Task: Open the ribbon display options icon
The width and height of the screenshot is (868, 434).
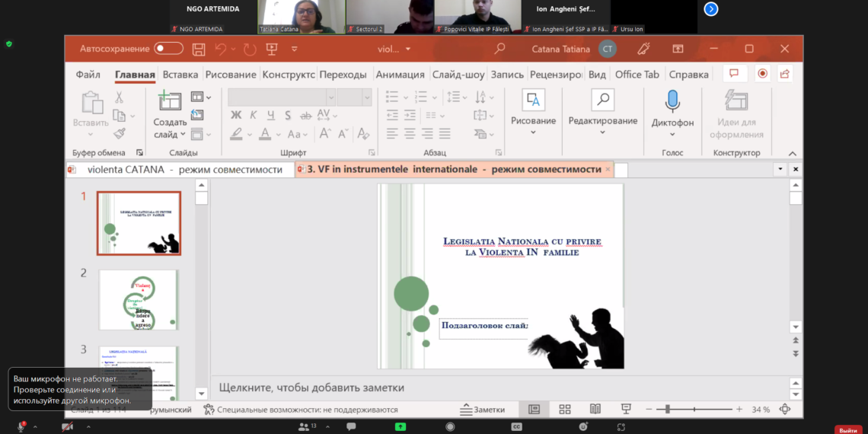Action: point(678,49)
